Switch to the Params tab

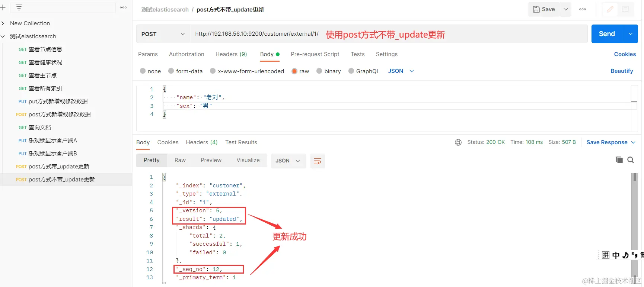[148, 54]
